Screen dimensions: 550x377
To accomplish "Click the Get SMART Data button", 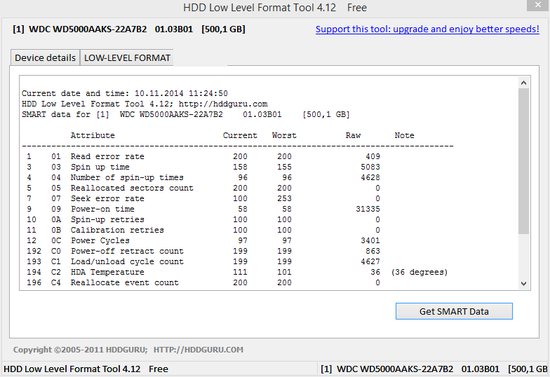I will (454, 311).
